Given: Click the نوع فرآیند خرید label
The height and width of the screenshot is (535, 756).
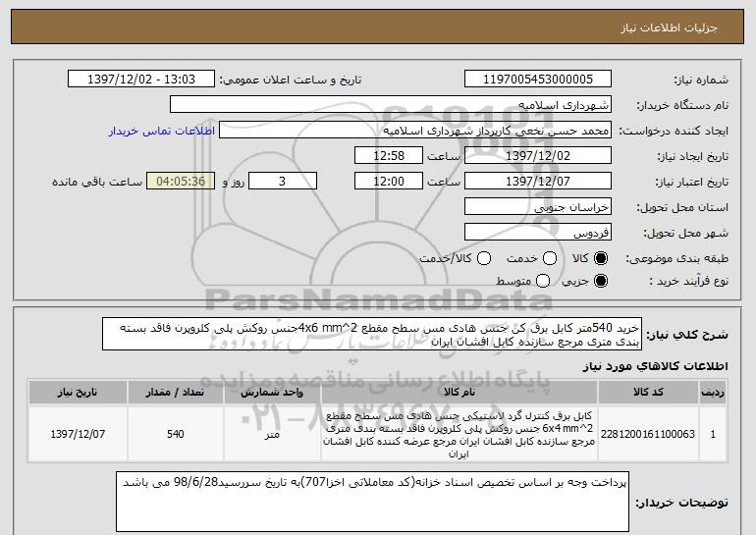Looking at the screenshot, I should tap(688, 281).
